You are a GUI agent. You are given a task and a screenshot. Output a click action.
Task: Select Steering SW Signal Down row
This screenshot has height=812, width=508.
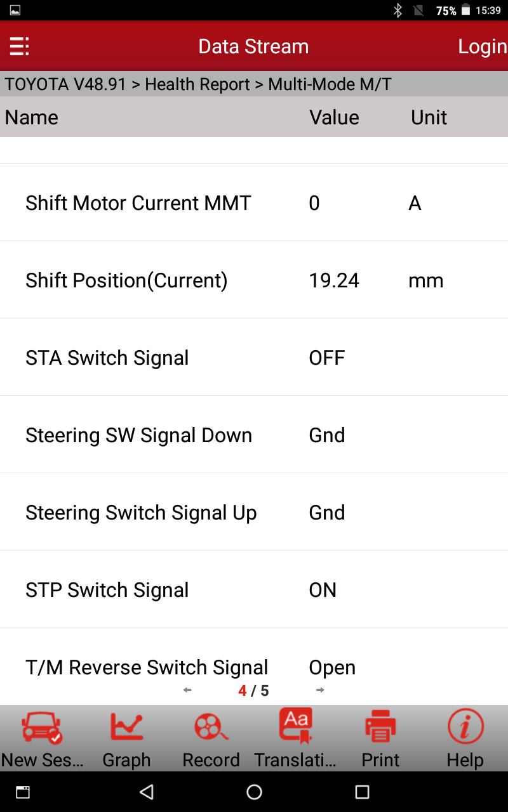[254, 435]
